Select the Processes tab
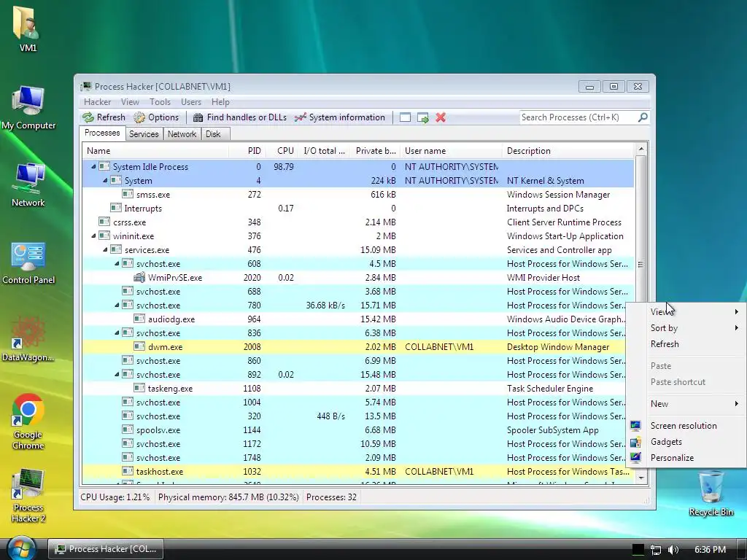747x560 pixels. (x=102, y=133)
